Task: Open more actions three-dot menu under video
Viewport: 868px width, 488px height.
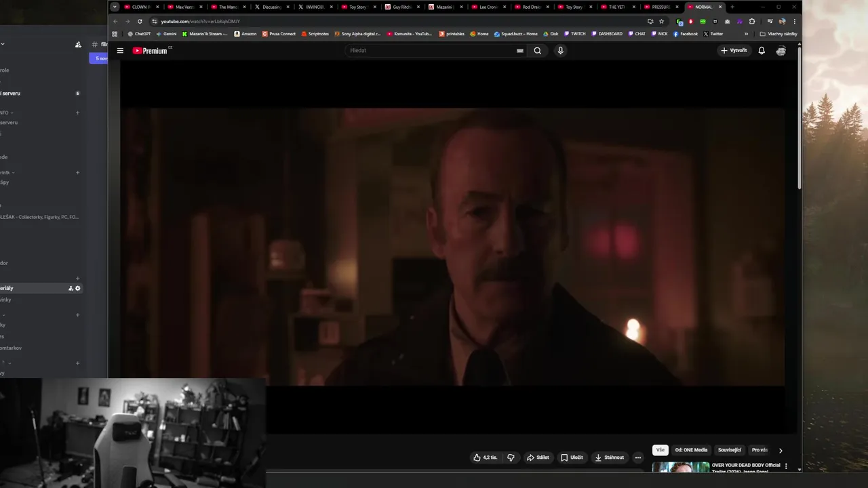Action: (637, 457)
